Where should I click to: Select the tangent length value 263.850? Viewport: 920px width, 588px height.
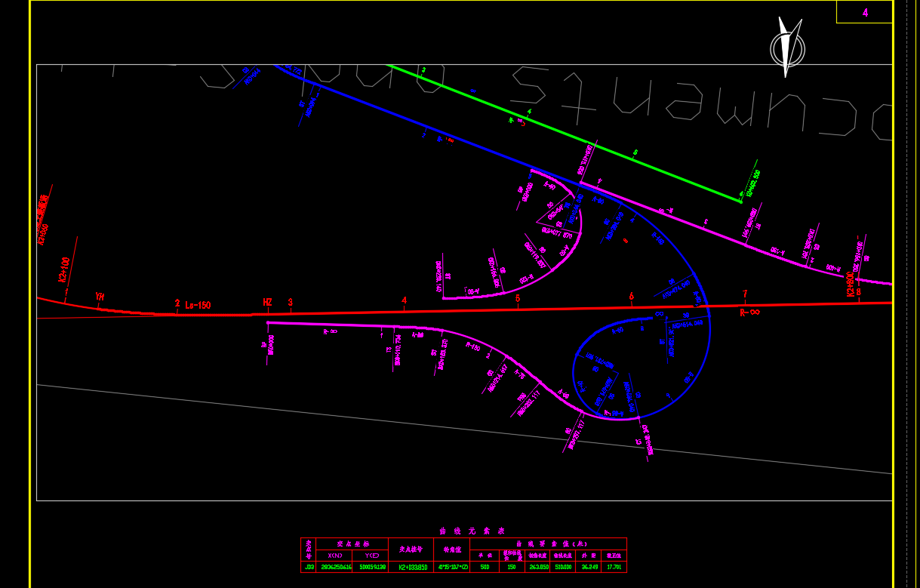[x=539, y=567]
